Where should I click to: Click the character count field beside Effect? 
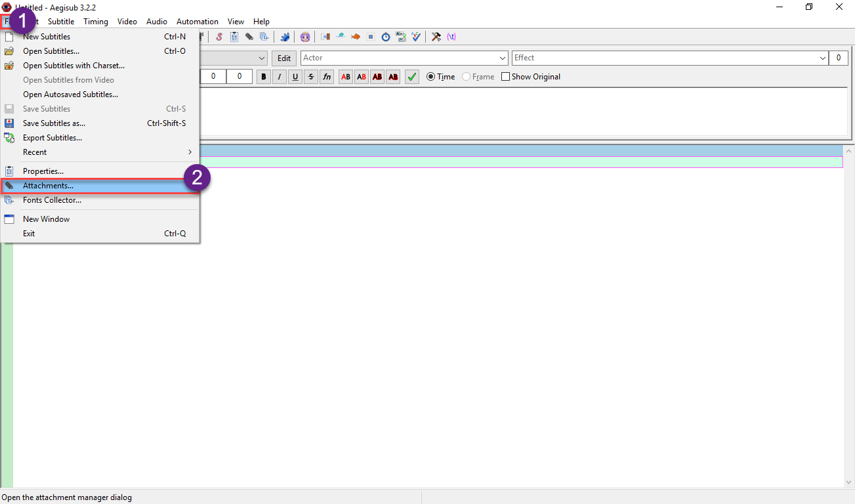[839, 58]
